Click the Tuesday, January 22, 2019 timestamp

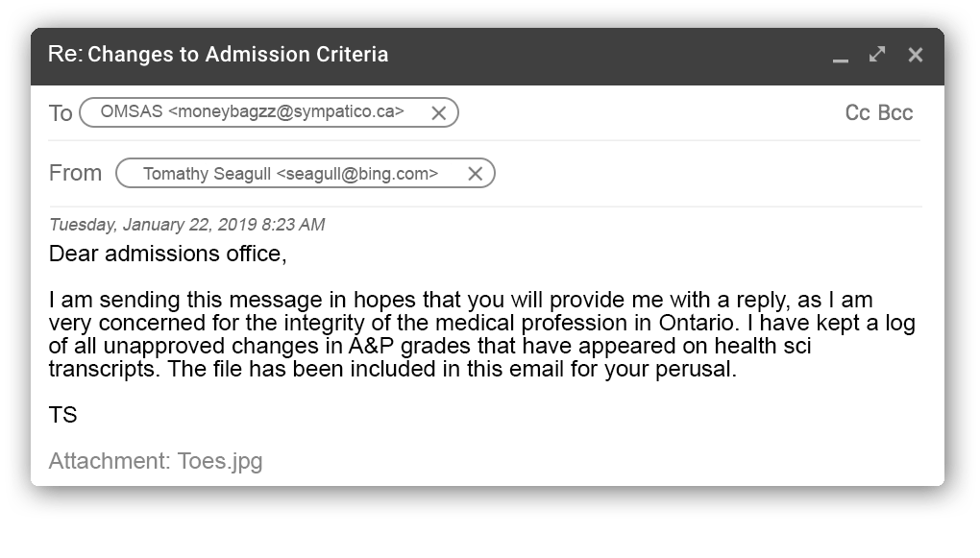tap(186, 225)
